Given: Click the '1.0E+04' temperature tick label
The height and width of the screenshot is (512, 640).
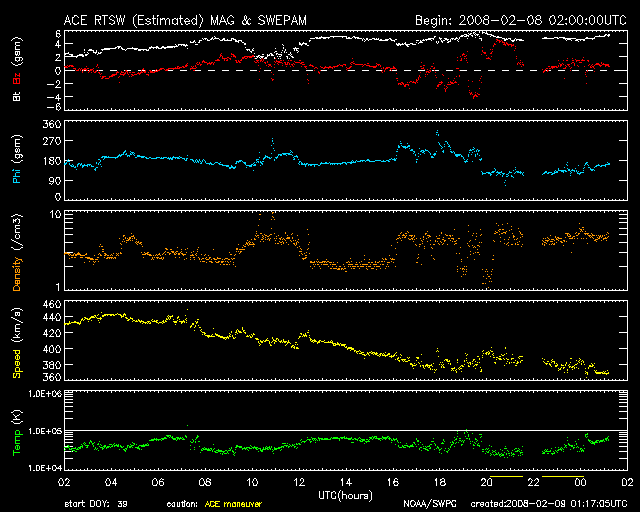Looking at the screenshot, I should tap(45, 468).
